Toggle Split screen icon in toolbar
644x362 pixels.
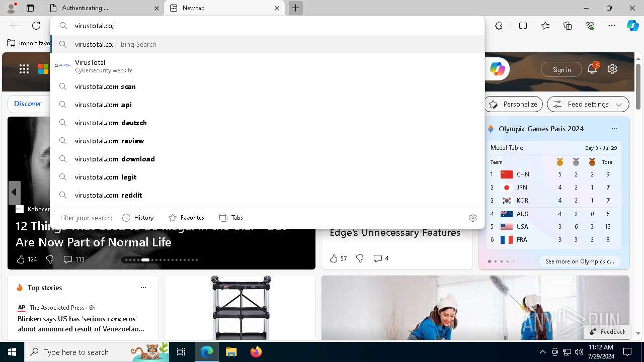point(523,26)
